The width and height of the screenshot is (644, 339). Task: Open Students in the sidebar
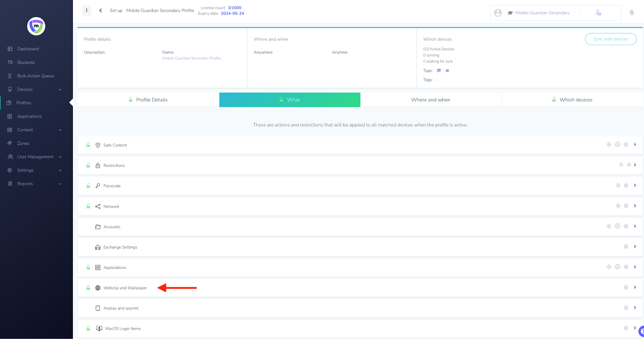pyautogui.click(x=26, y=62)
